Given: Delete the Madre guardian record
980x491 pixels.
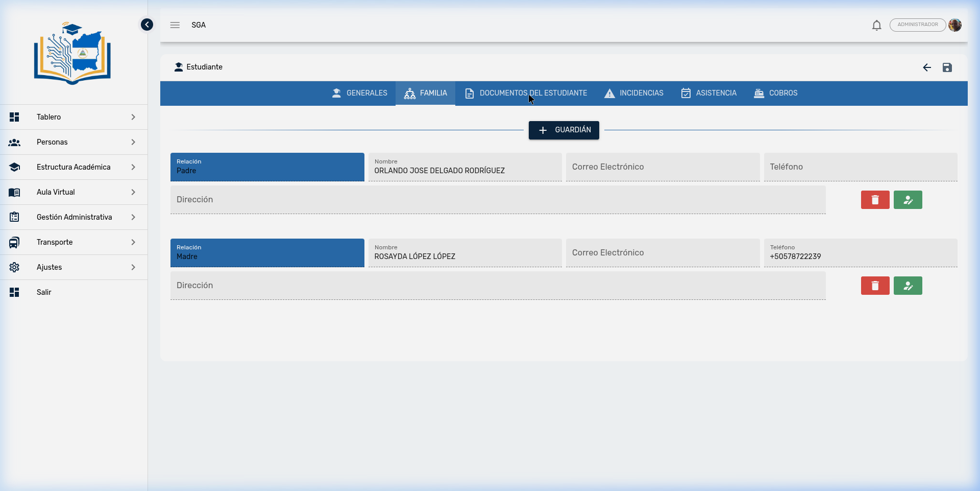Looking at the screenshot, I should (875, 286).
